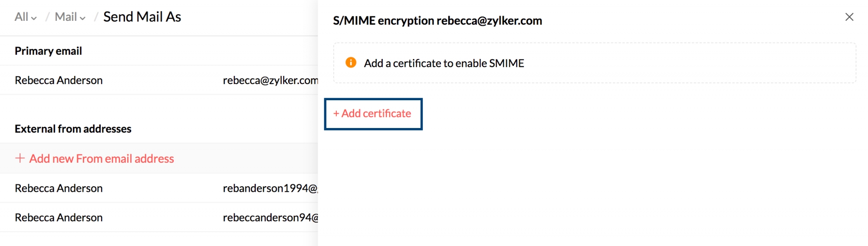The image size is (868, 246).
Task: Click plus icon beside Add new From
Action: (x=20, y=158)
